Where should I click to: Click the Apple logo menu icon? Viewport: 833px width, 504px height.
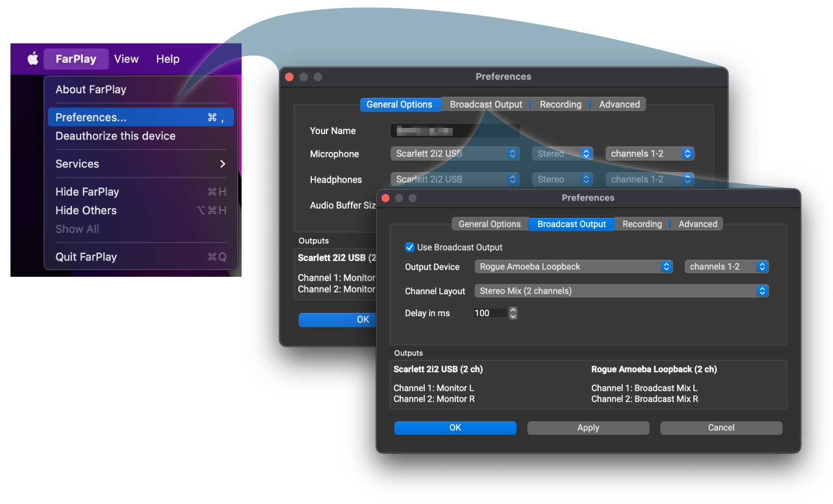[x=33, y=59]
